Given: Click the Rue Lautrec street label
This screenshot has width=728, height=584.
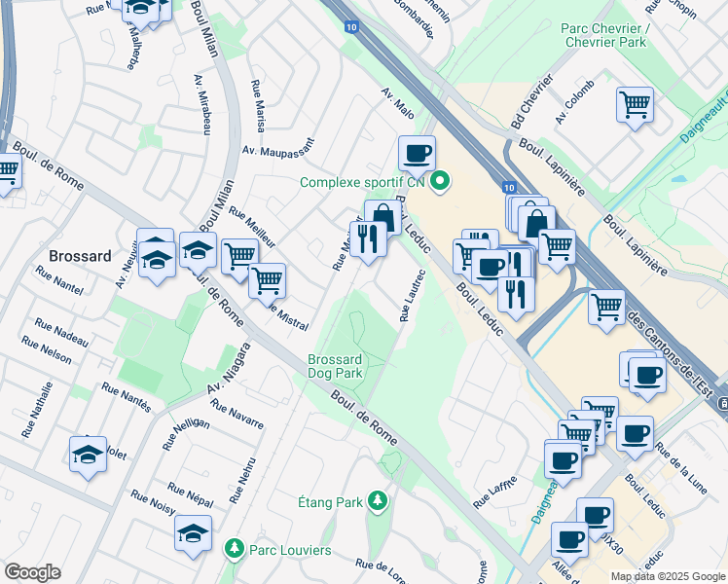Looking at the screenshot, I should (413, 296).
